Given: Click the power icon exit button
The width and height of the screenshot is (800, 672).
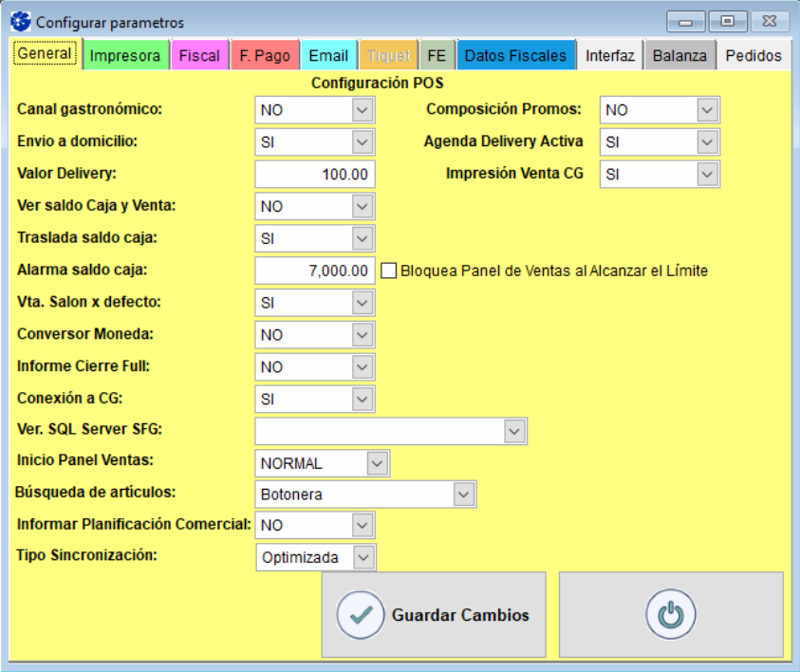Looking at the screenshot, I should point(671,614).
